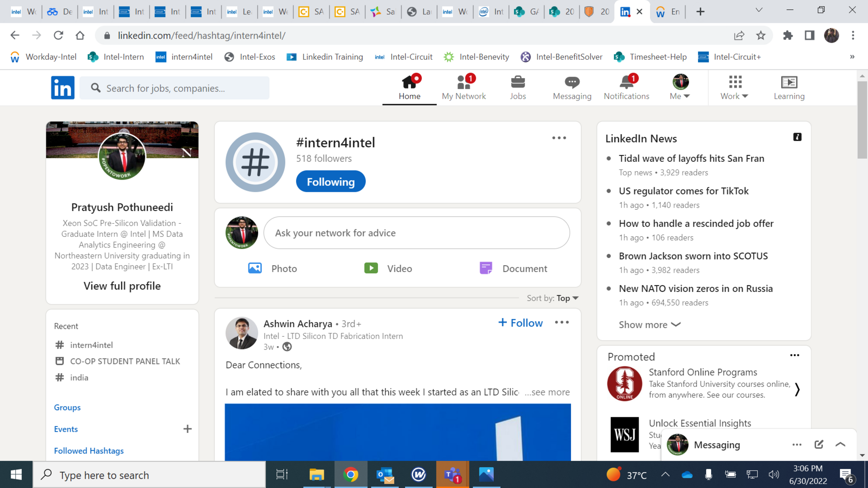Open the Messaging speech bubble icon

tap(572, 82)
